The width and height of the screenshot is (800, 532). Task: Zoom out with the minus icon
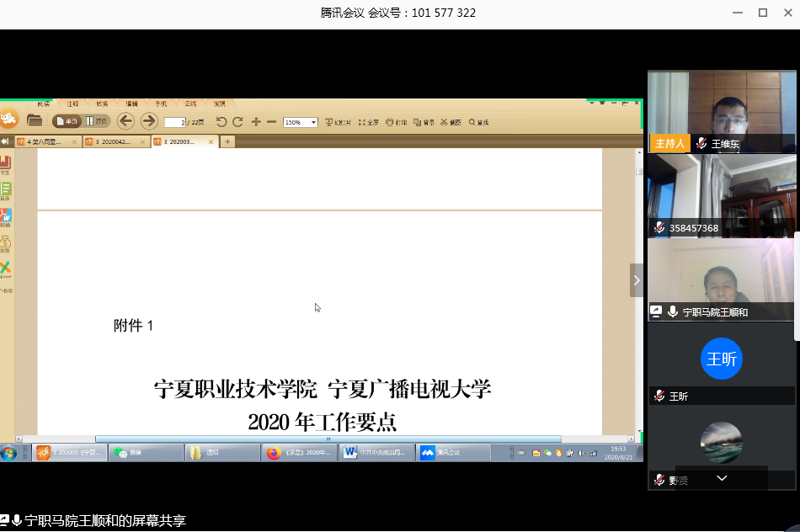pyautogui.click(x=271, y=122)
